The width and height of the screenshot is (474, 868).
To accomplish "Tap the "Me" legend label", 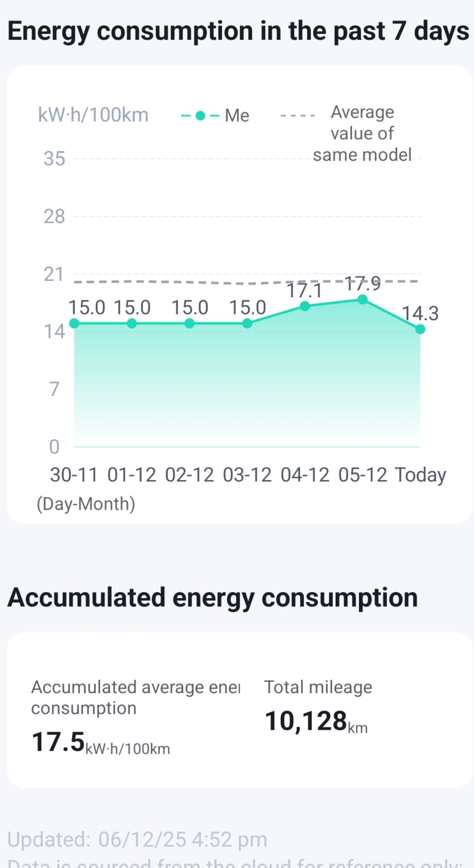I will 237,116.
